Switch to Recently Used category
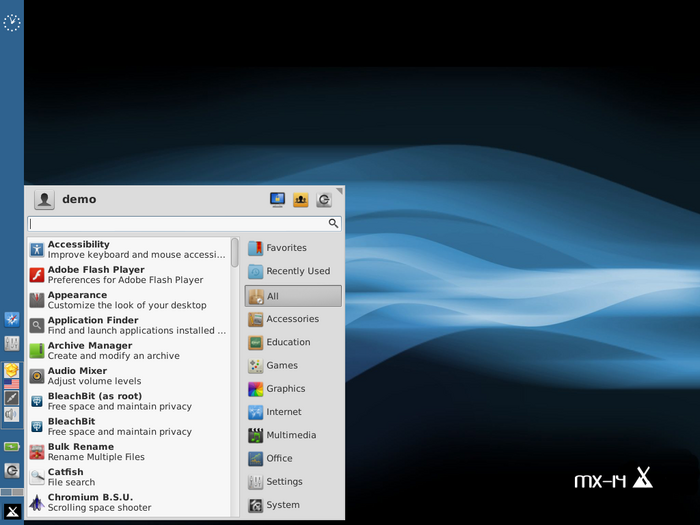This screenshot has height=525, width=700. coord(297,271)
